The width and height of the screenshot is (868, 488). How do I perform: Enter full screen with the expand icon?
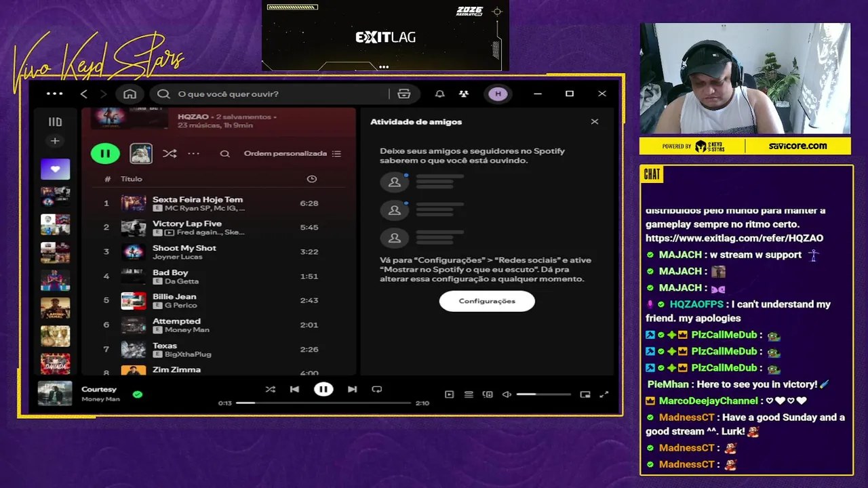(604, 394)
